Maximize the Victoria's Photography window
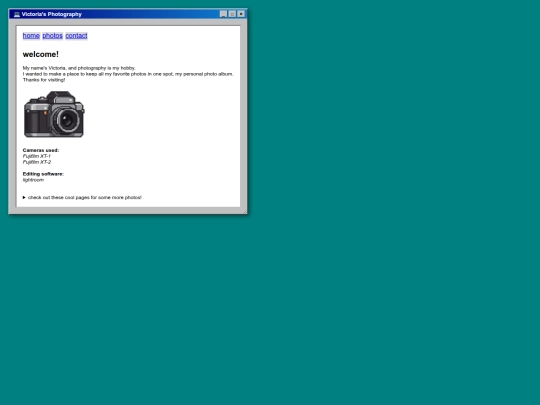 pos(232,14)
